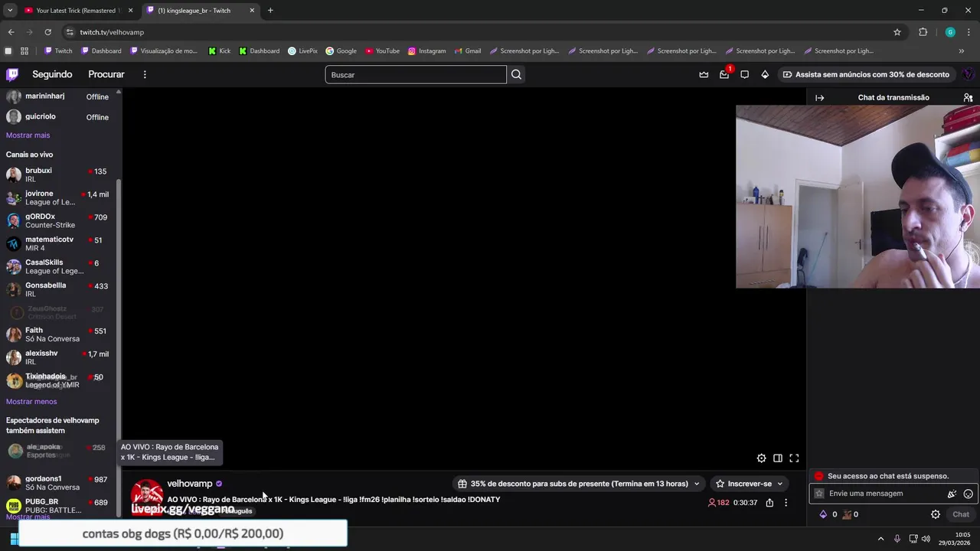This screenshot has width=980, height=551.
Task: Show more bookmarks with the chevron
Action: coord(962,51)
